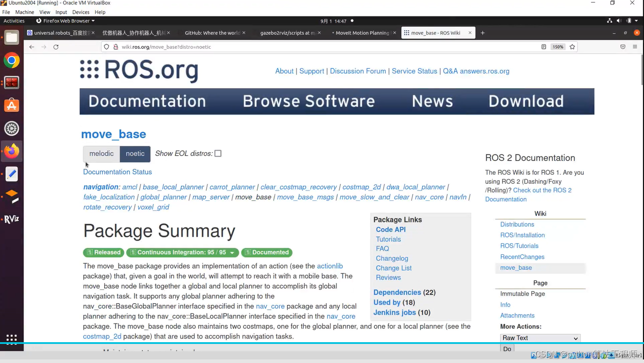Open the VirtualBox View menu
Image resolution: width=644 pixels, height=363 pixels.
(x=45, y=12)
